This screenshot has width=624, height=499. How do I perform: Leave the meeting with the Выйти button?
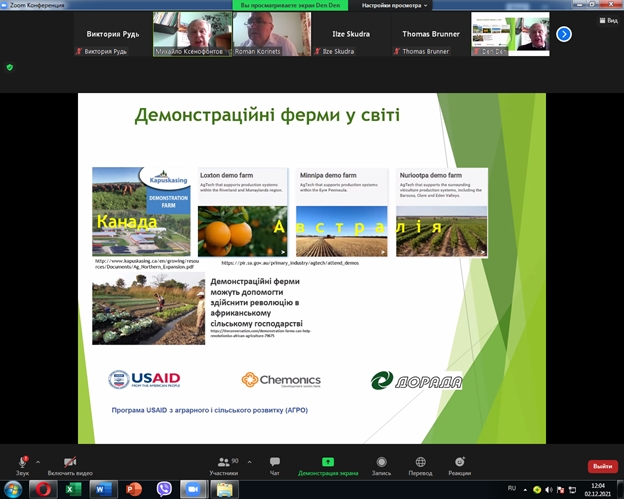(601, 466)
